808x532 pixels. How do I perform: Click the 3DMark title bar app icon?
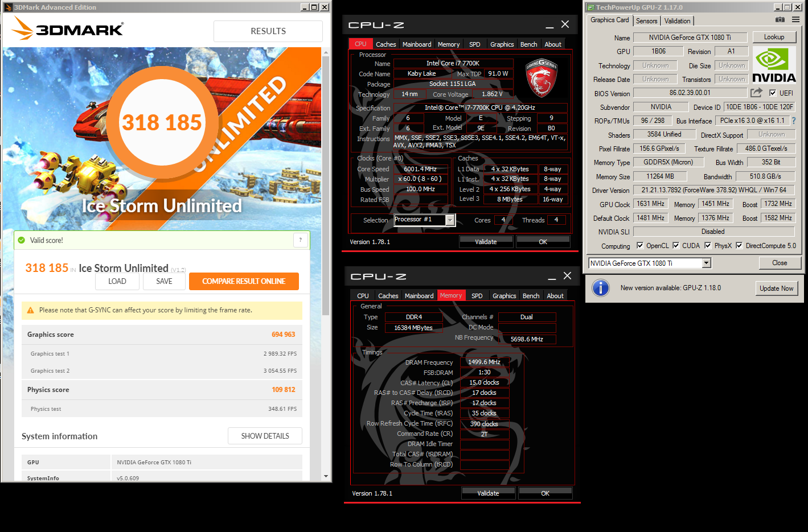tap(9, 7)
